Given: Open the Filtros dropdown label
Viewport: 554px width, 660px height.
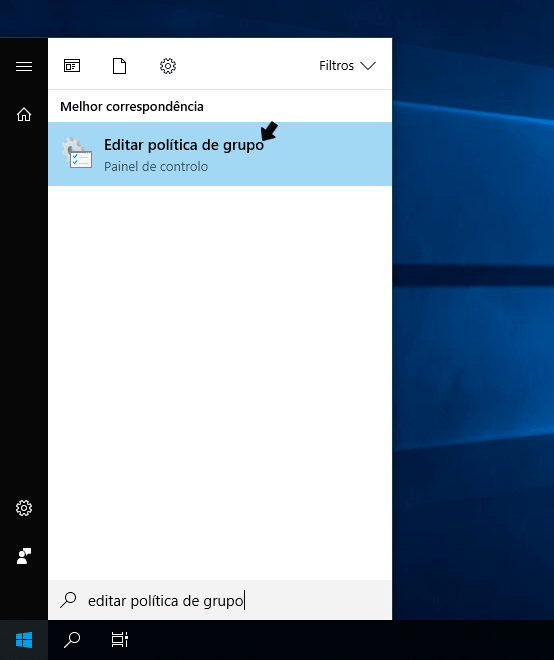Looking at the screenshot, I should 336,66.
